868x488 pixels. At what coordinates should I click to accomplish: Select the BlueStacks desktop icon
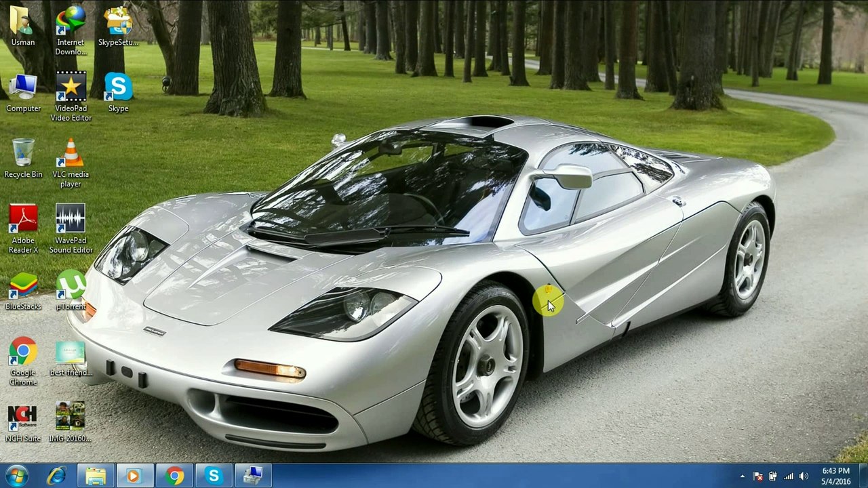point(23,286)
